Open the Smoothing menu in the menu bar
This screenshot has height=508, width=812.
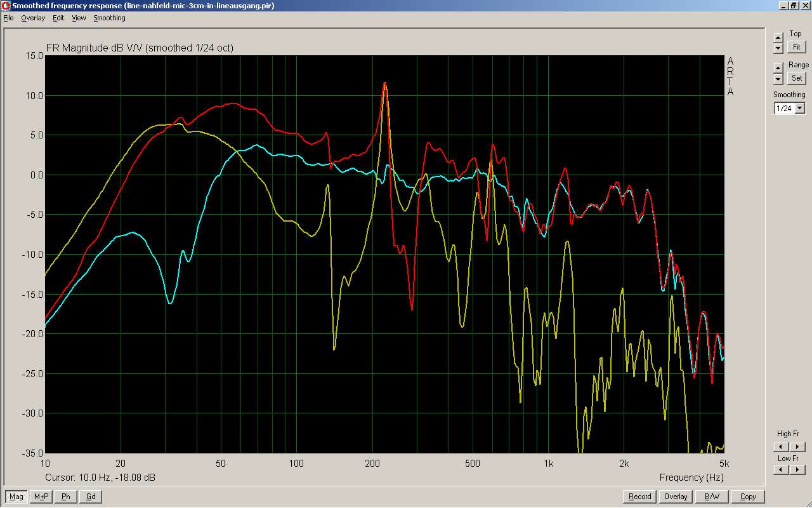109,18
